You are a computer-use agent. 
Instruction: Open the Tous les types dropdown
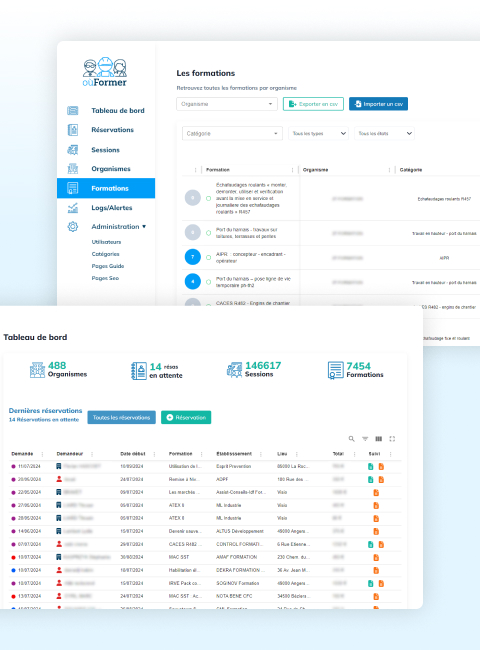318,133
